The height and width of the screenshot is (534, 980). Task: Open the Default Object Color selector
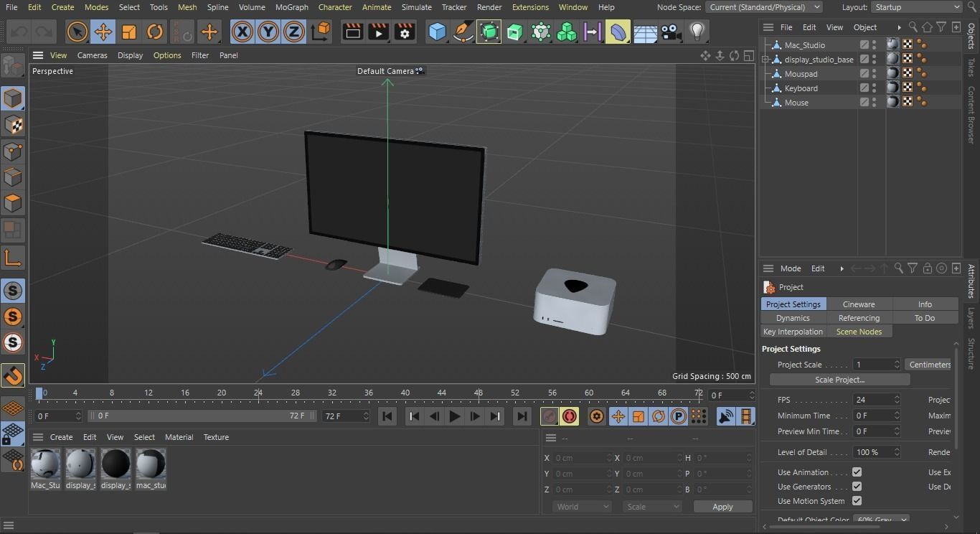pyautogui.click(x=881, y=519)
